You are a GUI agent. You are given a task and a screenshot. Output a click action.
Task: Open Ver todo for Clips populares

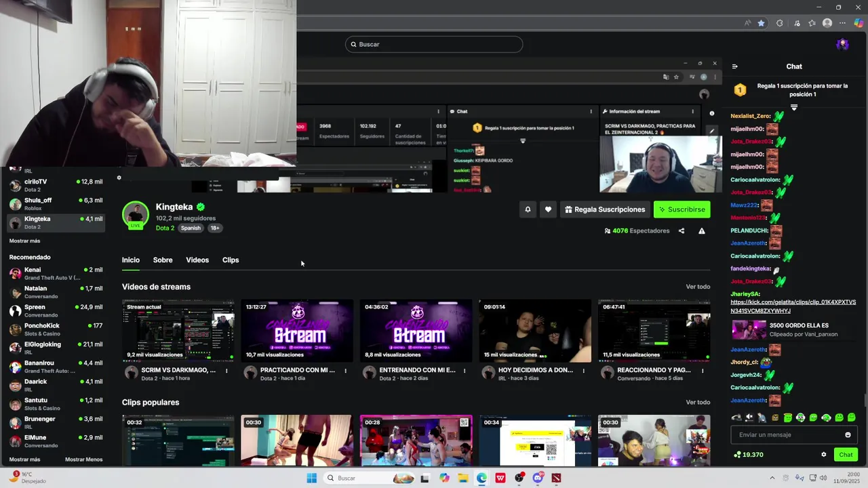[698, 402]
